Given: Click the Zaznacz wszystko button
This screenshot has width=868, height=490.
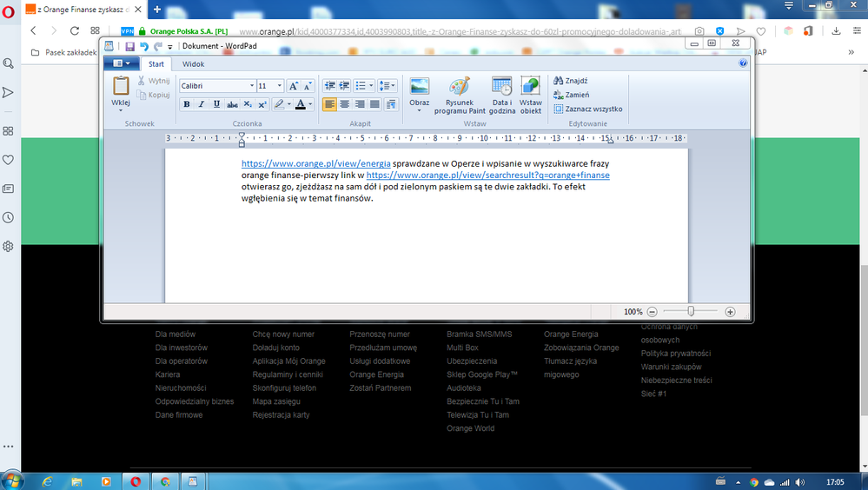Looking at the screenshot, I should tap(593, 109).
